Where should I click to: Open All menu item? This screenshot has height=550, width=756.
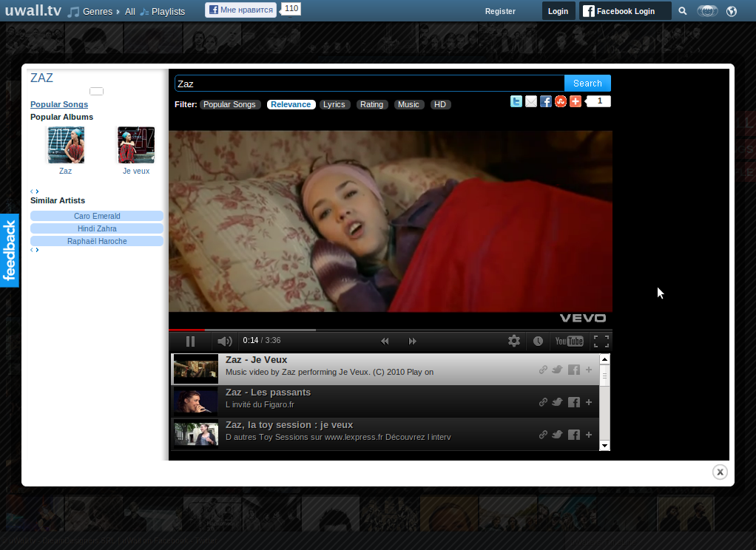pos(129,12)
